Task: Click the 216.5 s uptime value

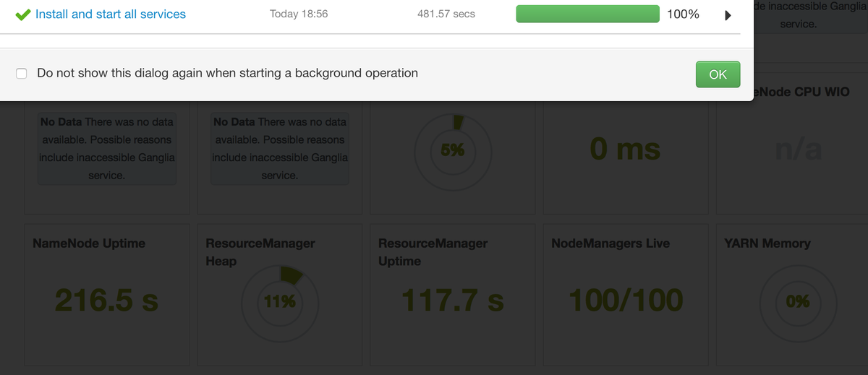Action: (x=107, y=300)
